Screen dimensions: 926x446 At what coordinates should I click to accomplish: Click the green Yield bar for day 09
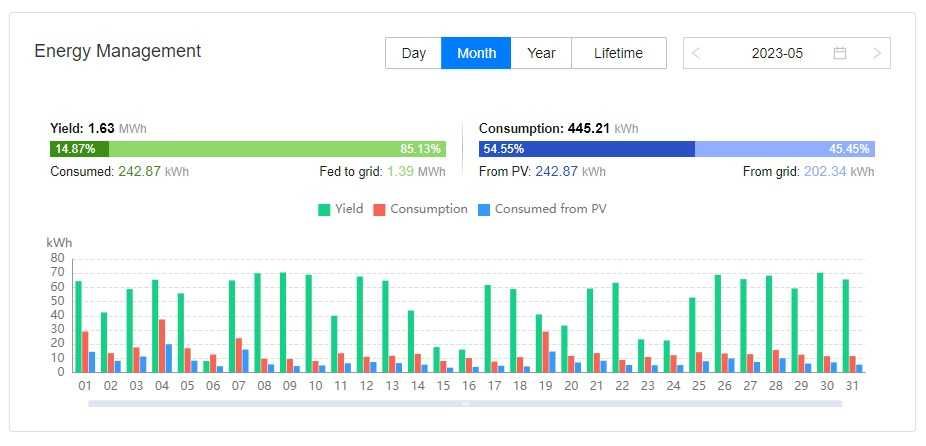coord(283,322)
